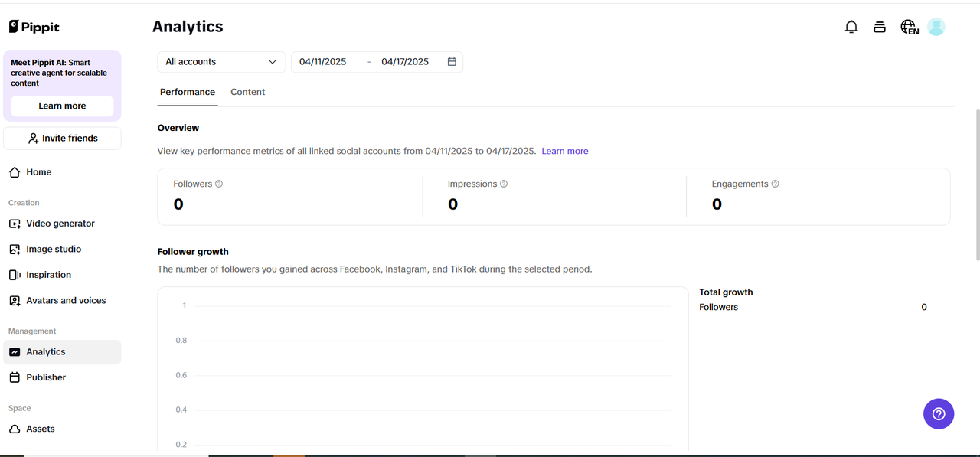Click the Total growth heading
Viewport: 980px width, 457px height.
(726, 292)
